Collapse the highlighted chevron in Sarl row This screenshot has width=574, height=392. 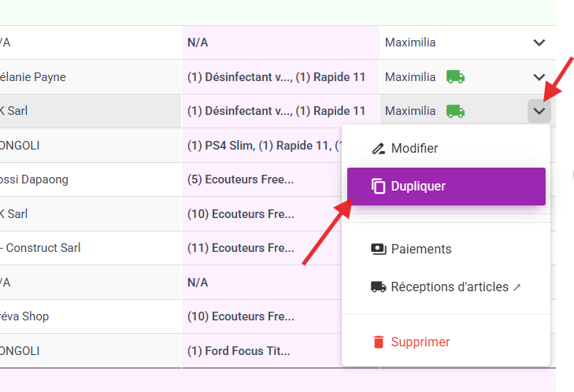(x=539, y=111)
